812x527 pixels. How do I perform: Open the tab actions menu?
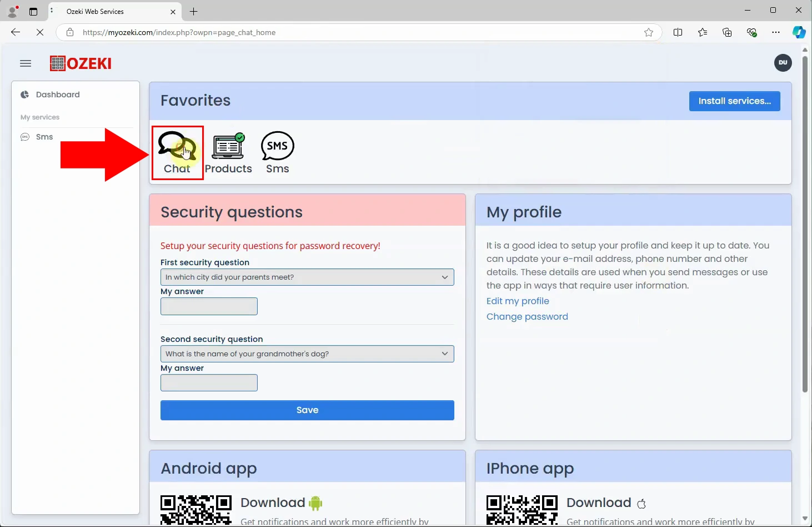33,11
